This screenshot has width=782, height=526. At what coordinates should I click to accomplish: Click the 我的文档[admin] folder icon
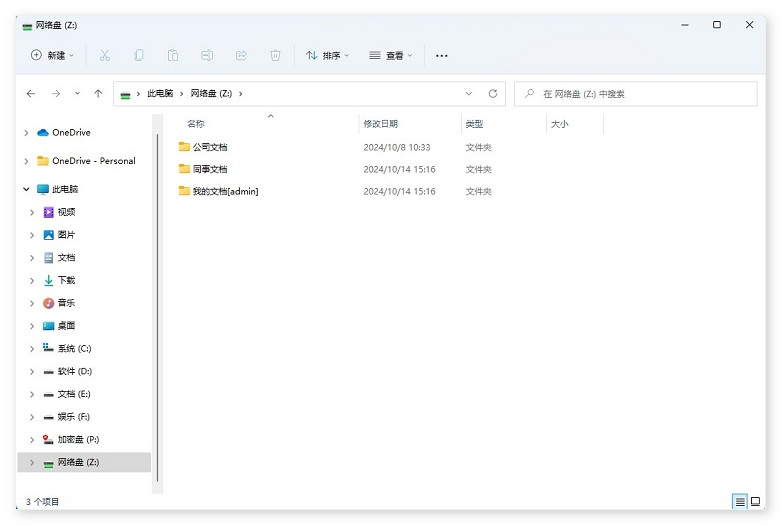[x=184, y=190]
